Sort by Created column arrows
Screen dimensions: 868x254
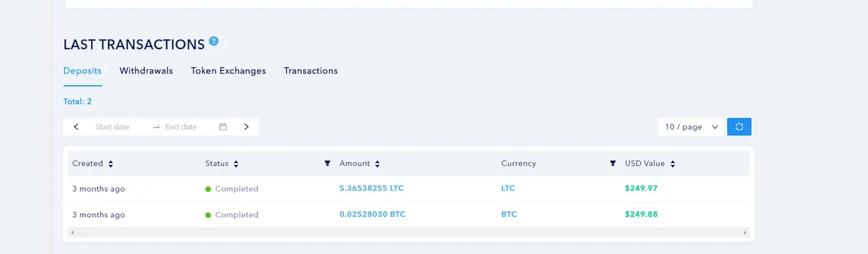(111, 164)
